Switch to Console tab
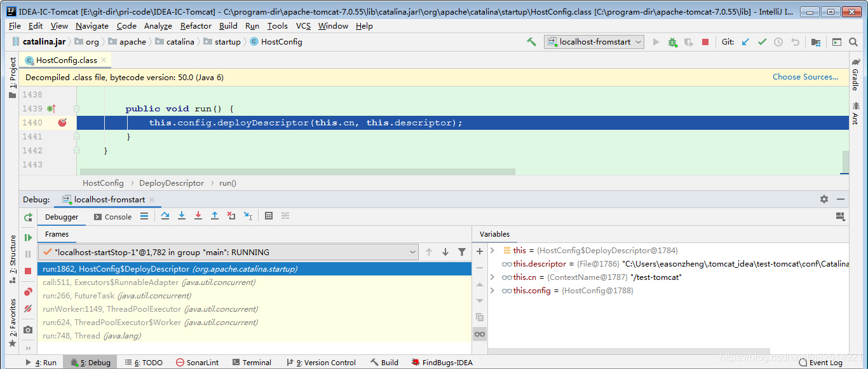Viewport: 868px width, 369px height. click(112, 217)
